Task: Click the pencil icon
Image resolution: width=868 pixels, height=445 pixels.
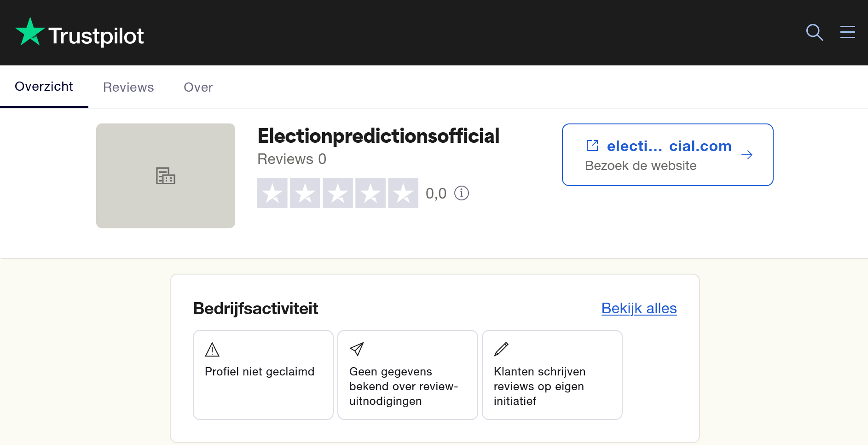Action: [x=501, y=349]
